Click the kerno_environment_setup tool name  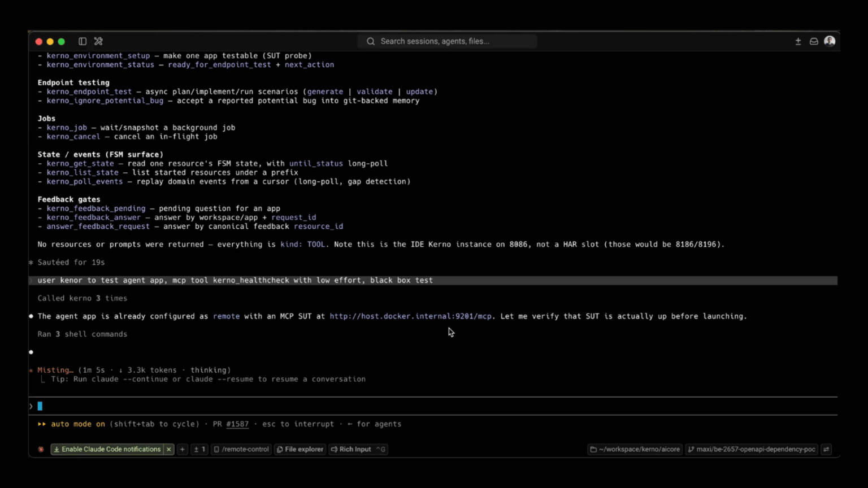click(x=98, y=56)
